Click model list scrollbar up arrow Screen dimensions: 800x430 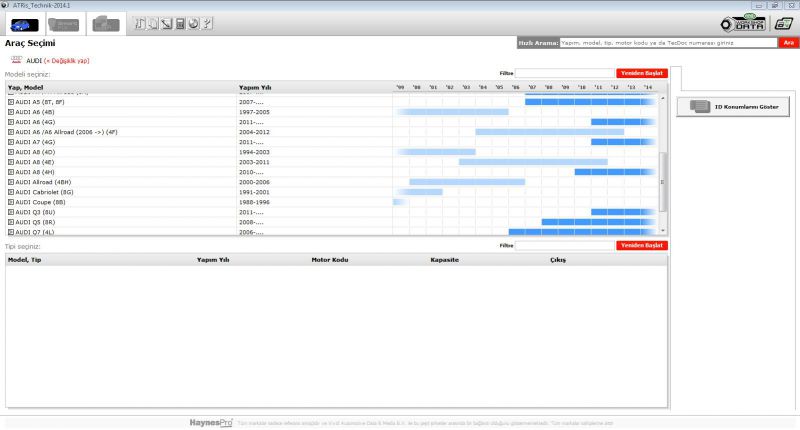coord(663,98)
